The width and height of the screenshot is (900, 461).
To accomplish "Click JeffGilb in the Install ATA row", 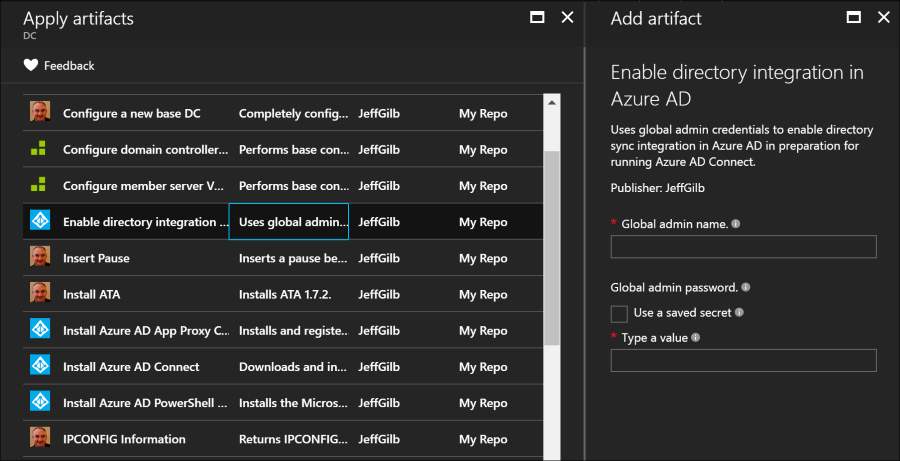I will click(x=379, y=295).
